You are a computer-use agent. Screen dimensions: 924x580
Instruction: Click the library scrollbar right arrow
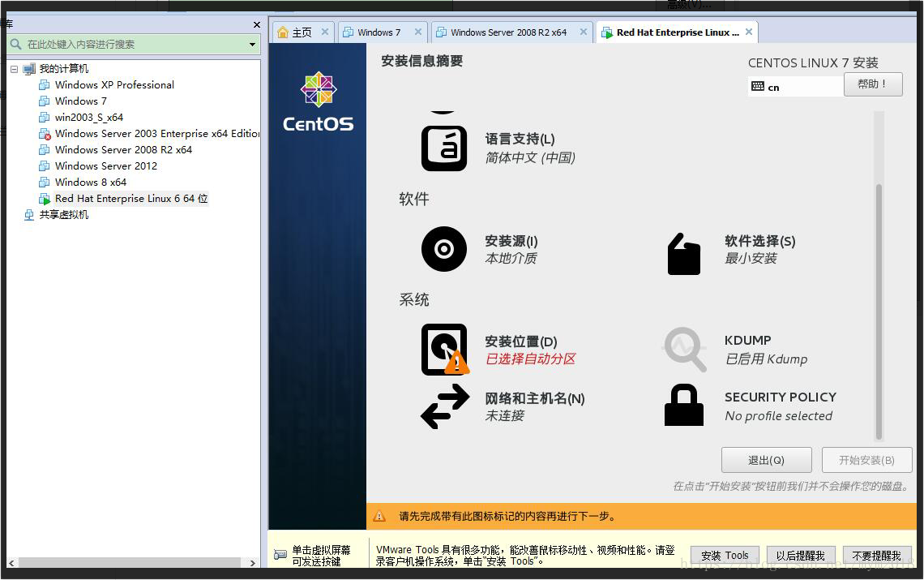pos(253,563)
